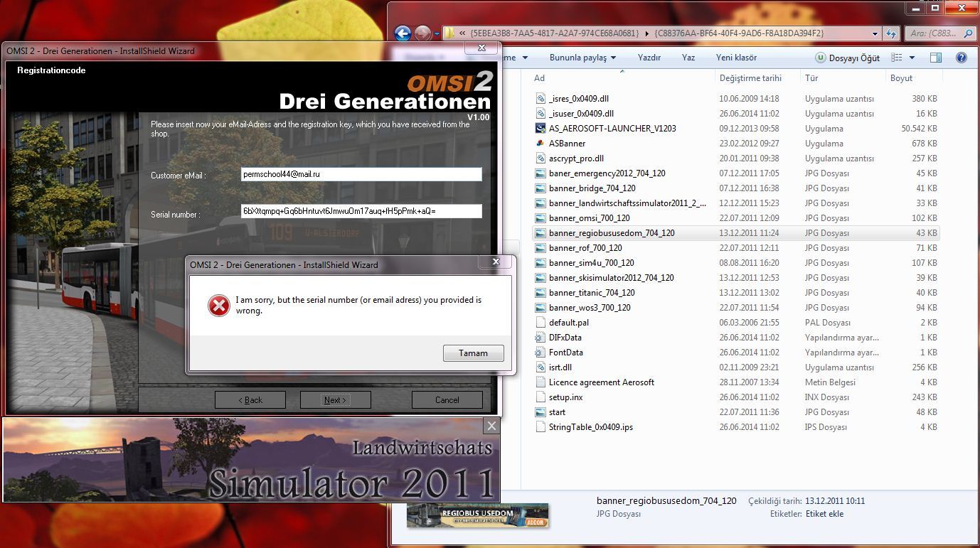Click the Customer eMail input field
This screenshot has height=548, width=980.
[361, 174]
